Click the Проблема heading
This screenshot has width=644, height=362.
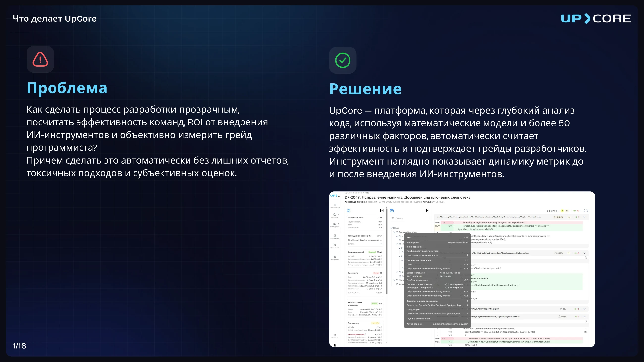(x=67, y=88)
